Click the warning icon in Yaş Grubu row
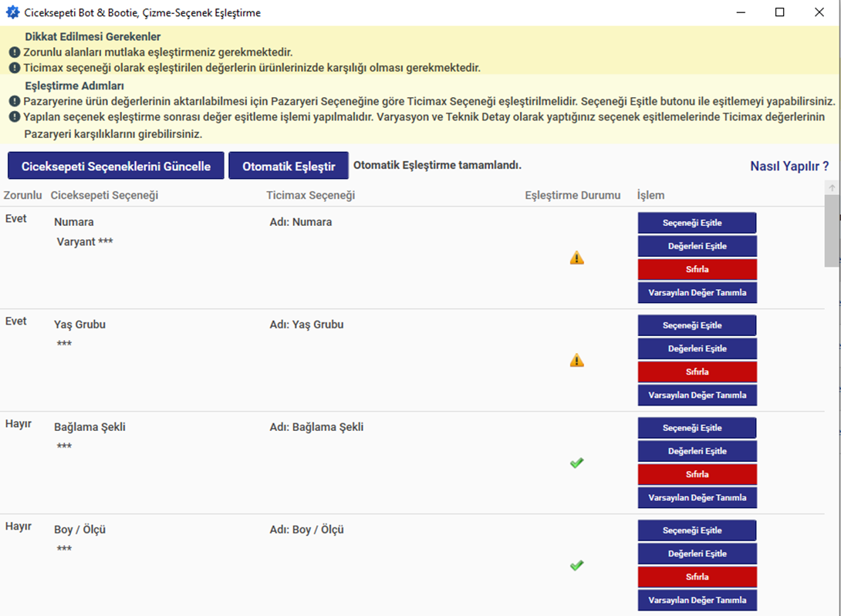This screenshot has width=841, height=616. click(x=576, y=360)
